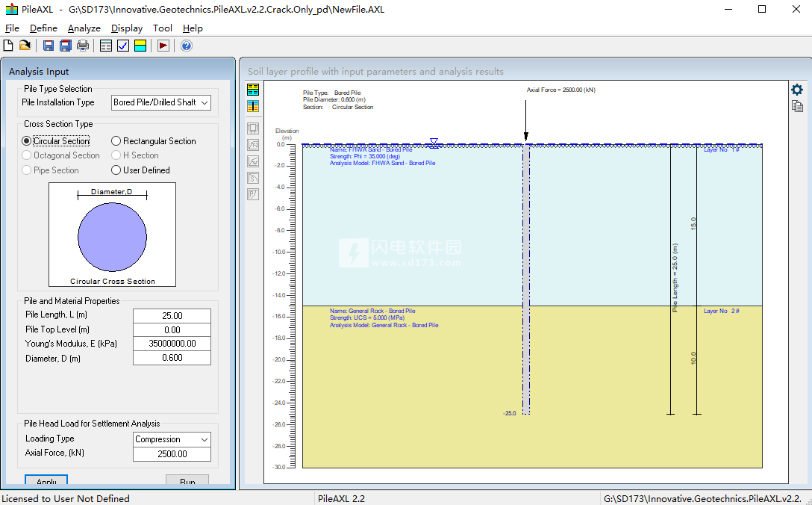Click the Q-W curve result icon

coord(253,161)
